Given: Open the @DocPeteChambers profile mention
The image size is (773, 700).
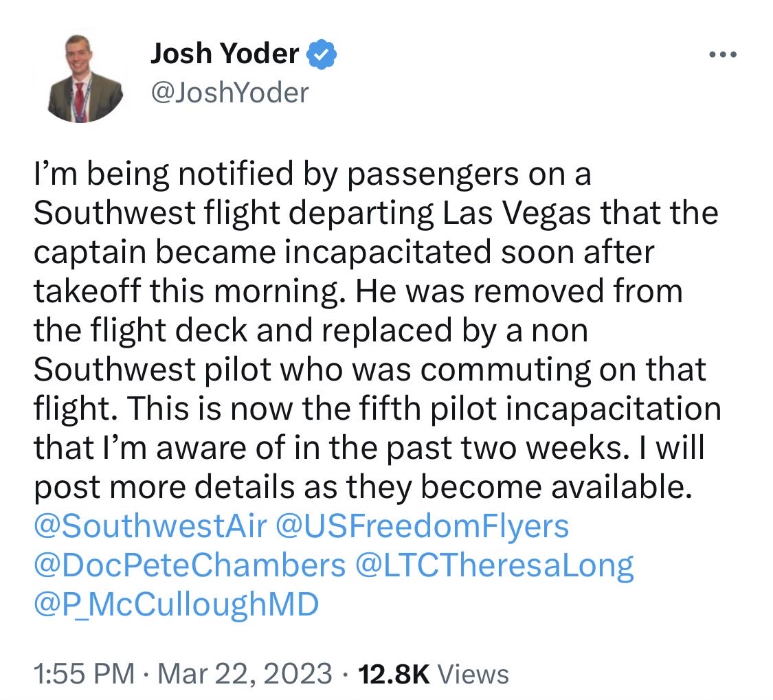Looking at the screenshot, I should (190, 565).
